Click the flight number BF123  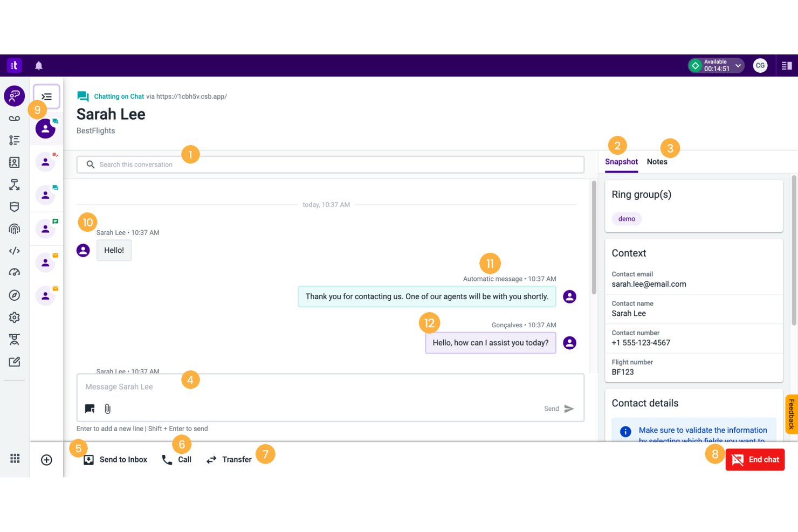coord(623,372)
